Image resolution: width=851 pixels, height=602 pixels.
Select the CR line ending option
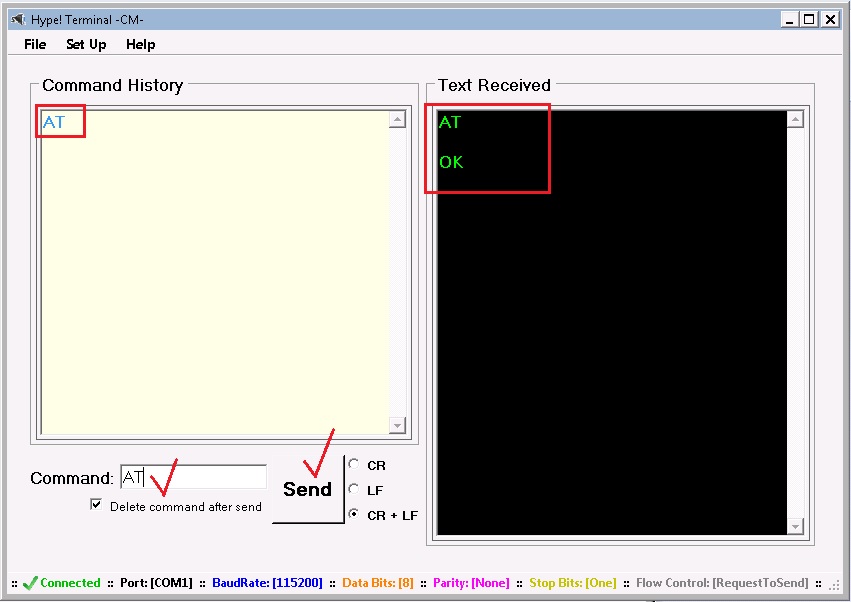click(x=354, y=464)
